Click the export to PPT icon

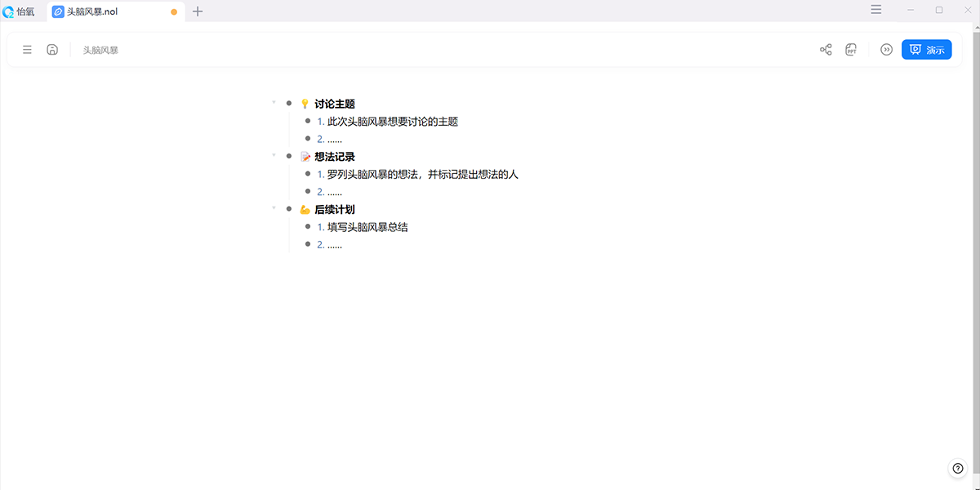pyautogui.click(x=851, y=50)
